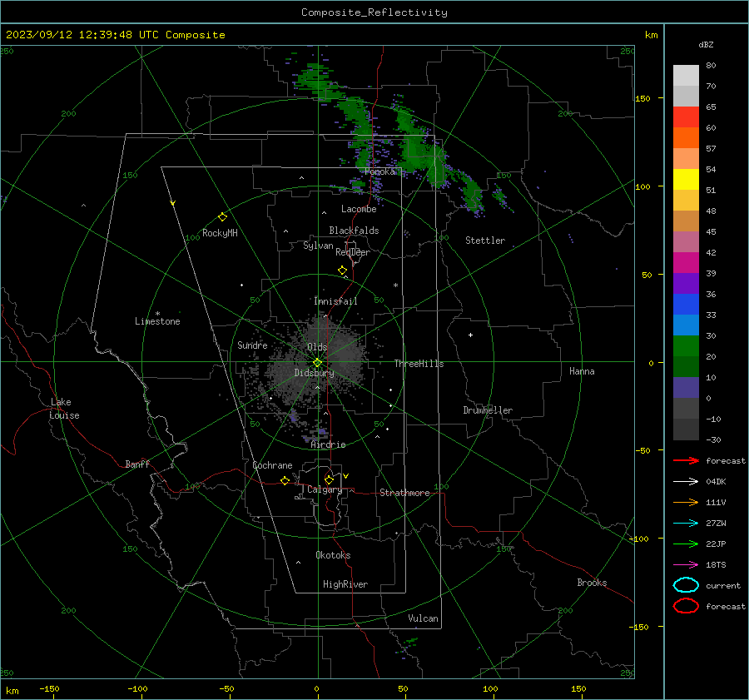Select the white 04DK arrow icon

[x=686, y=481]
